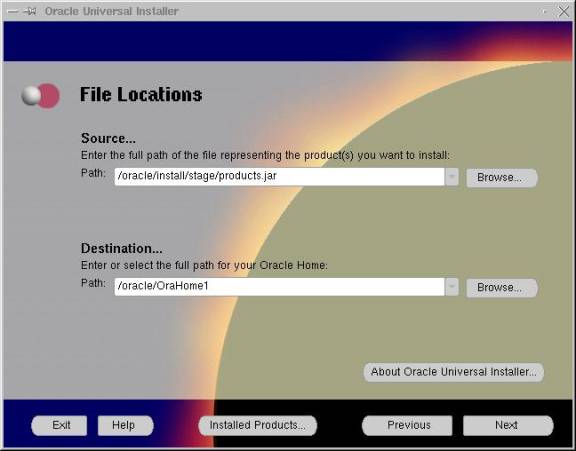Go back with the Previous button

tap(407, 426)
